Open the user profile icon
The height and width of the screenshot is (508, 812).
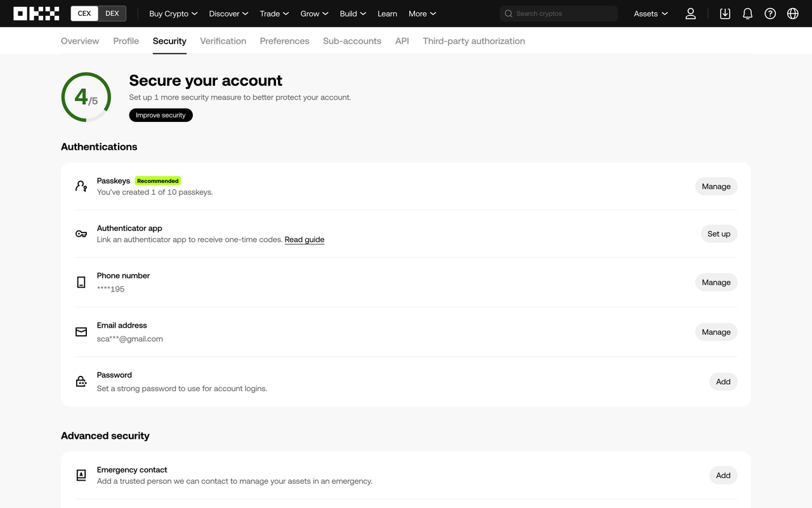[x=691, y=13]
